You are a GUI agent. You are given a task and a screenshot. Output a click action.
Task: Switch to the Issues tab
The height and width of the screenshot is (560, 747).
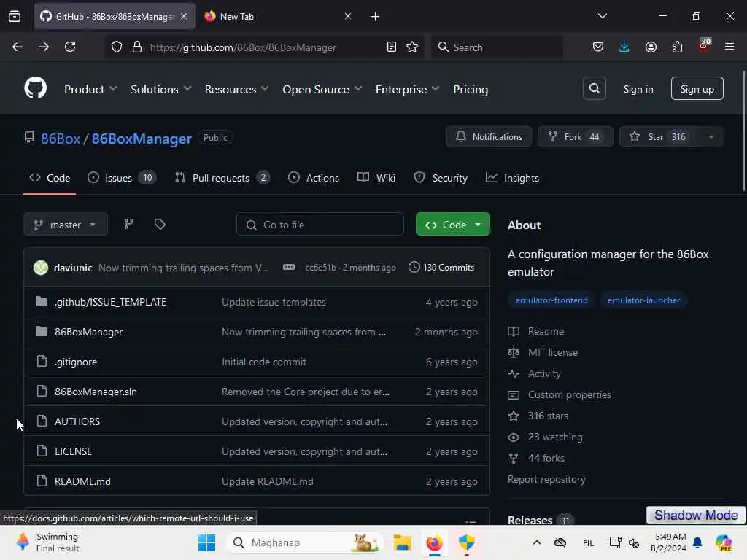point(122,178)
